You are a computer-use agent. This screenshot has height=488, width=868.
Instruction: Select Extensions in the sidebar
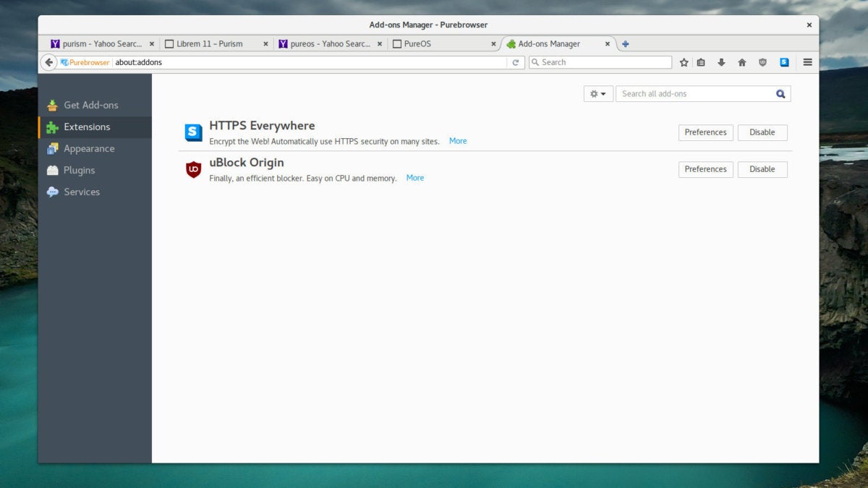click(95, 127)
